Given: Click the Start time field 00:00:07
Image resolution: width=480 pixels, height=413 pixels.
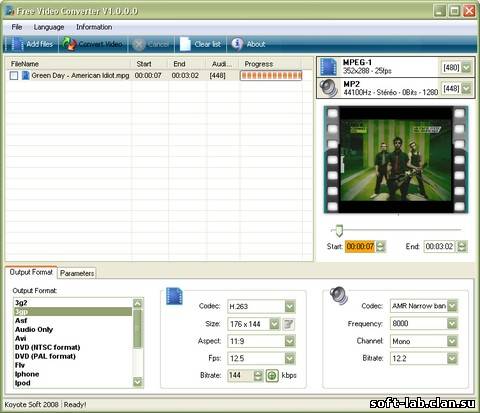Looking at the screenshot, I should click(360, 247).
